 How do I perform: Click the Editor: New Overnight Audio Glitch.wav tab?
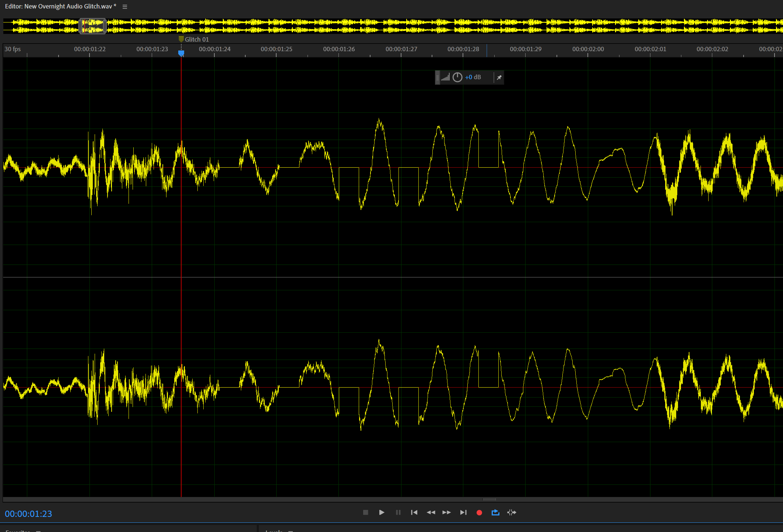pos(60,7)
